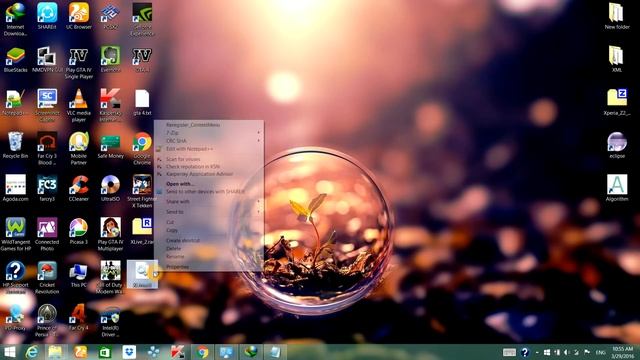Choose Delete in context menu
The height and width of the screenshot is (360, 640).
tap(209, 248)
